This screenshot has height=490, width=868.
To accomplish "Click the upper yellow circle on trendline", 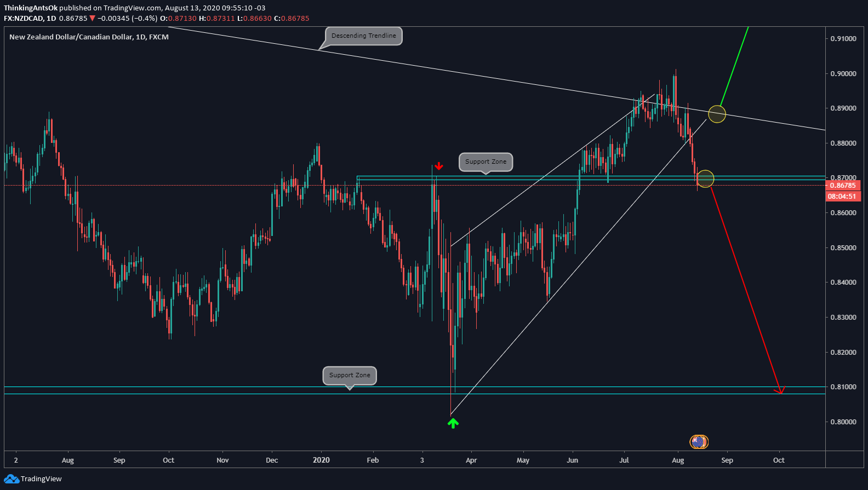I will (717, 114).
